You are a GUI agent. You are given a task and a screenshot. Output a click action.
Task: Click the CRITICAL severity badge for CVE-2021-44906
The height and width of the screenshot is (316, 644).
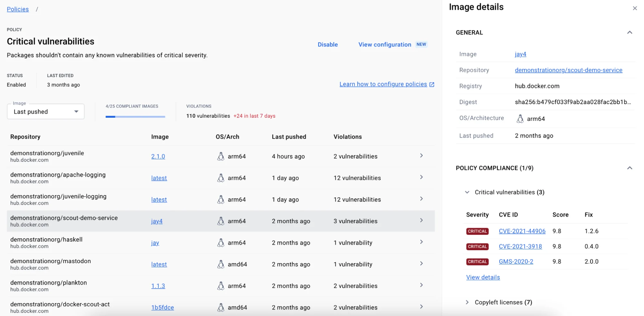[477, 231]
